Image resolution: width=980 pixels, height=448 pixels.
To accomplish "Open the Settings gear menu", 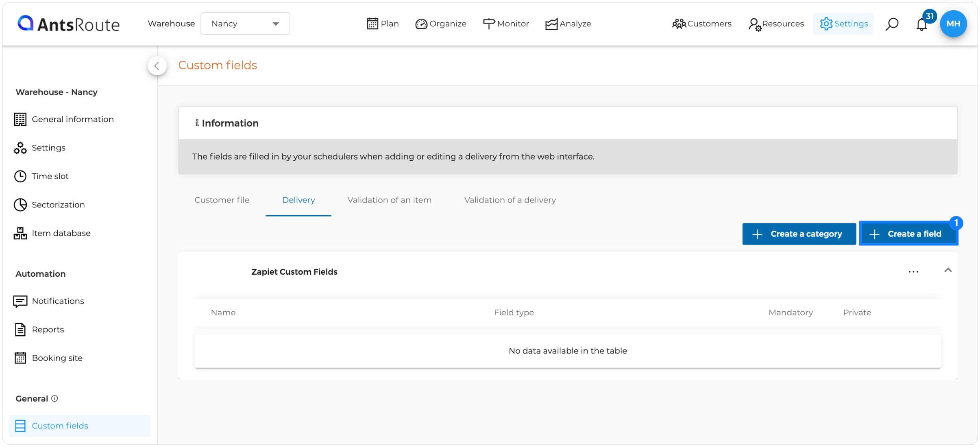I will click(x=843, y=24).
